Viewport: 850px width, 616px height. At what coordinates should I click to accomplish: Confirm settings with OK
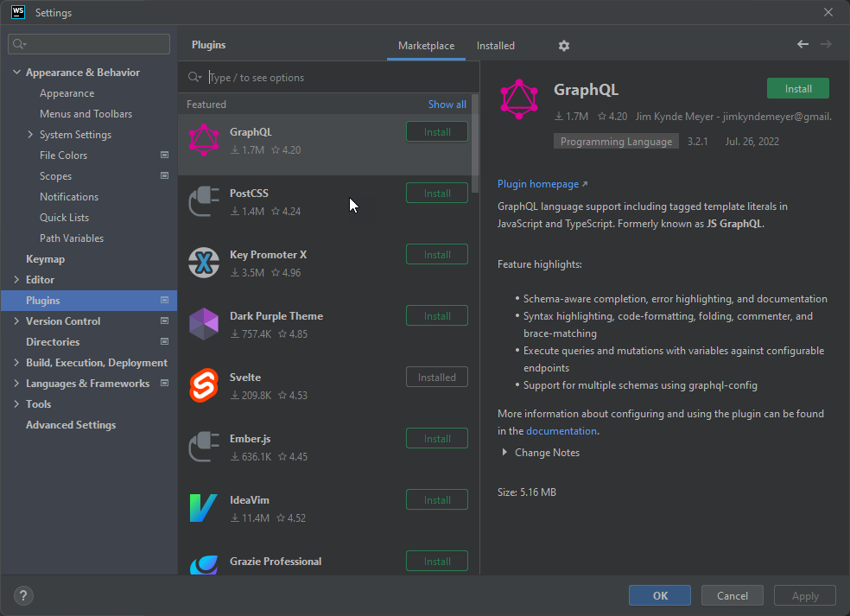click(660, 595)
